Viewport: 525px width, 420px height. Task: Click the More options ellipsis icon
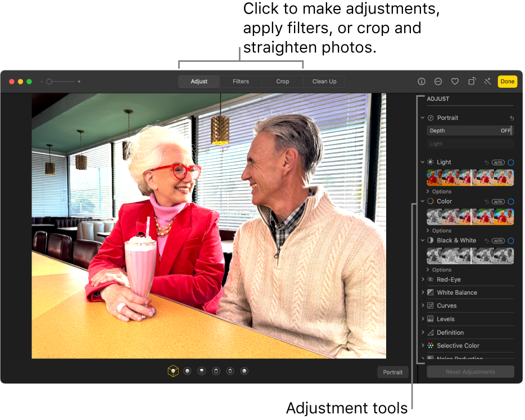438,82
